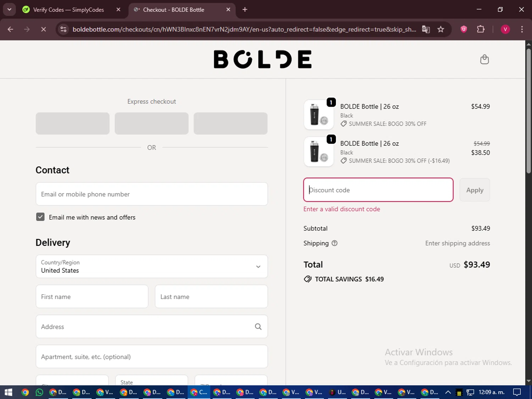Show hidden system tray icons

(x=448, y=392)
